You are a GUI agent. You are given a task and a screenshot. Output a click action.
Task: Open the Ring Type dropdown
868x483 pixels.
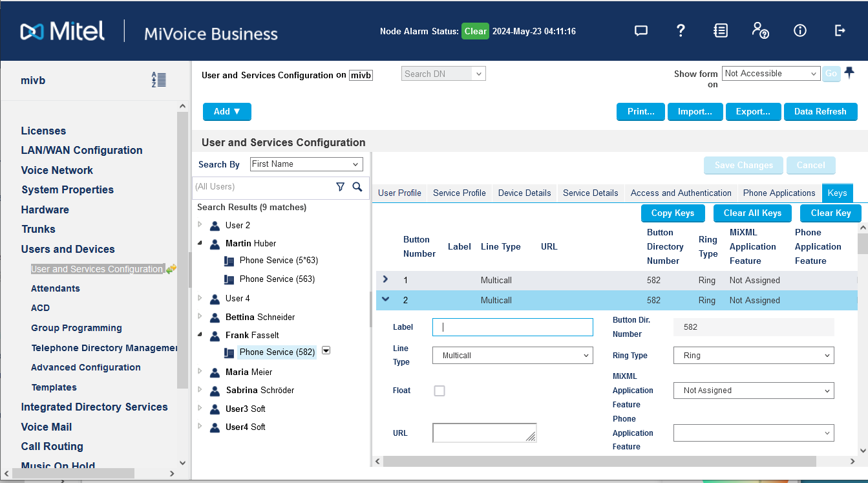point(754,356)
